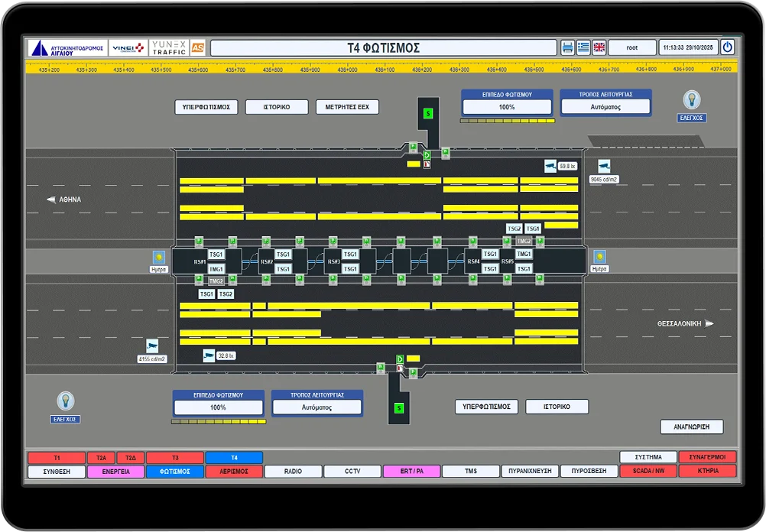Open the top ΕΠΙΠΕΔΟ ΦΩΤΙΣΜΟΥ 100% selector
766x532 pixels.
click(x=507, y=107)
